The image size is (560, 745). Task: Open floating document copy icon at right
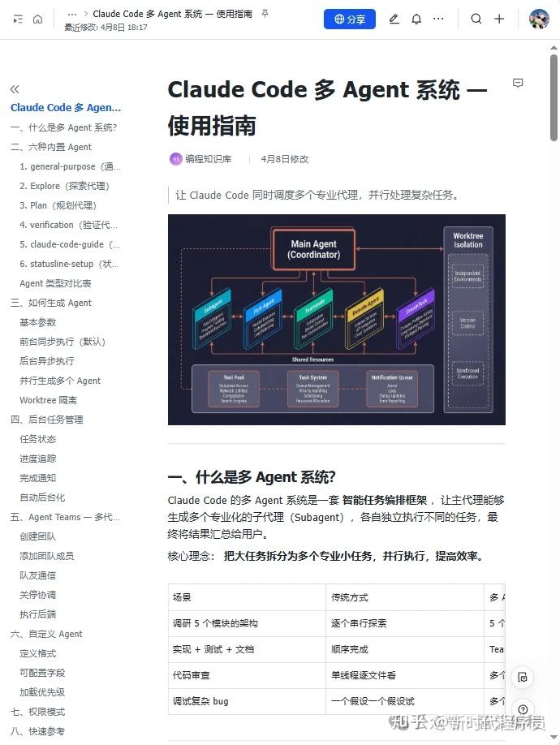point(523,678)
